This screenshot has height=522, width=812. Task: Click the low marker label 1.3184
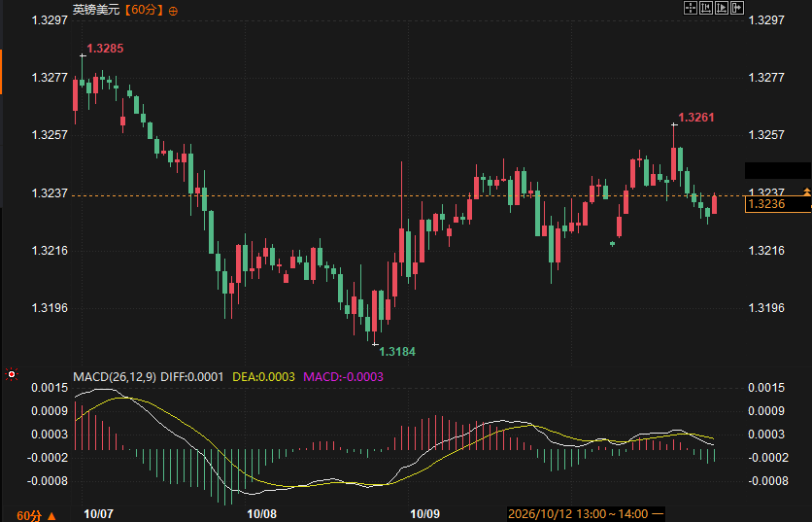coord(397,352)
